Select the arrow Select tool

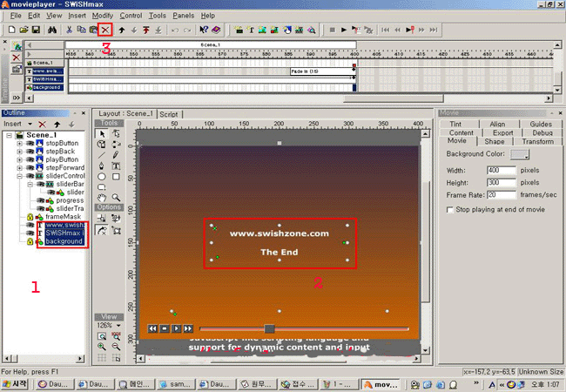tap(102, 134)
